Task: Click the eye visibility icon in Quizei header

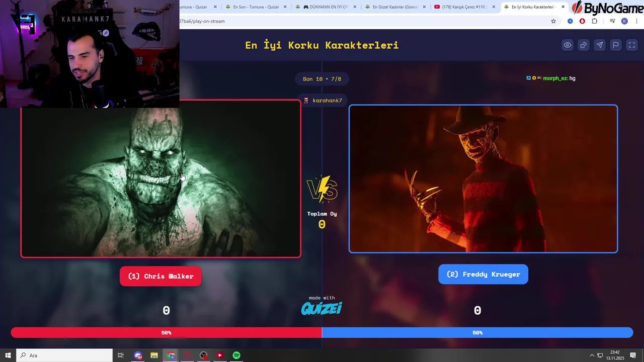Action: point(568,45)
